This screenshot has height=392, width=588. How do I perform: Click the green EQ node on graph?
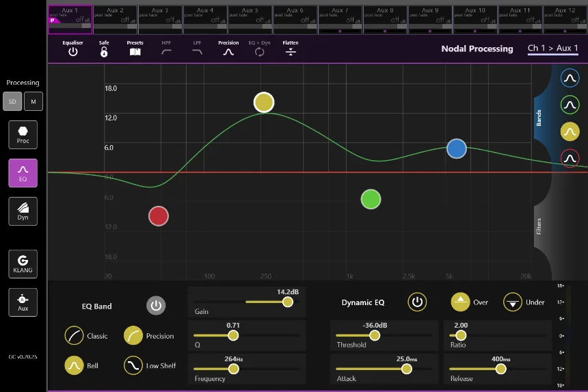371,199
